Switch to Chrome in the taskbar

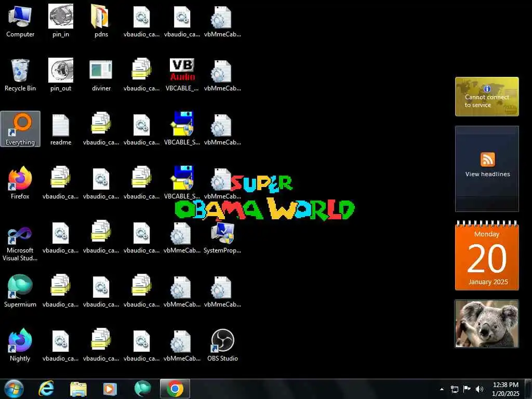coord(175,389)
